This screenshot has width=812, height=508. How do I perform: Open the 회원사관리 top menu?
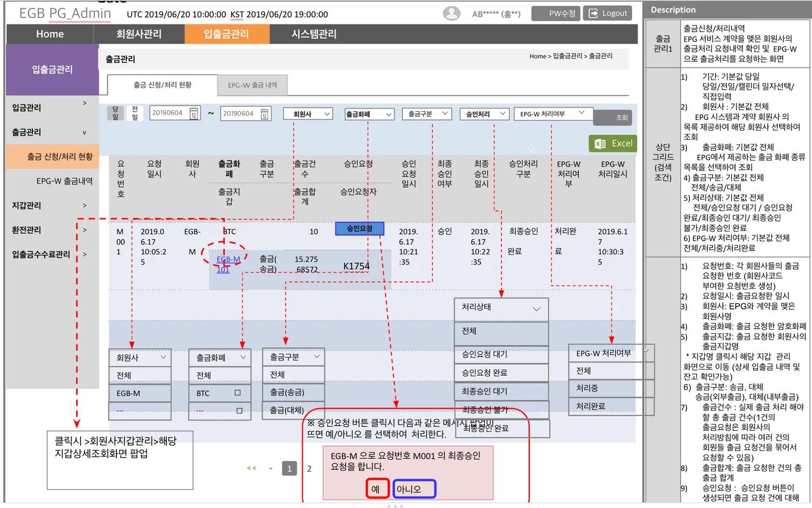139,34
